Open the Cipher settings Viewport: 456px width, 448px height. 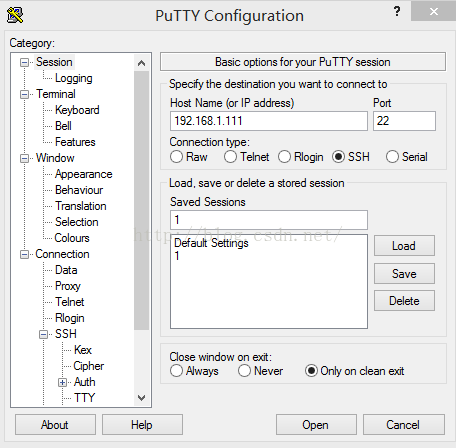pyautogui.click(x=88, y=366)
